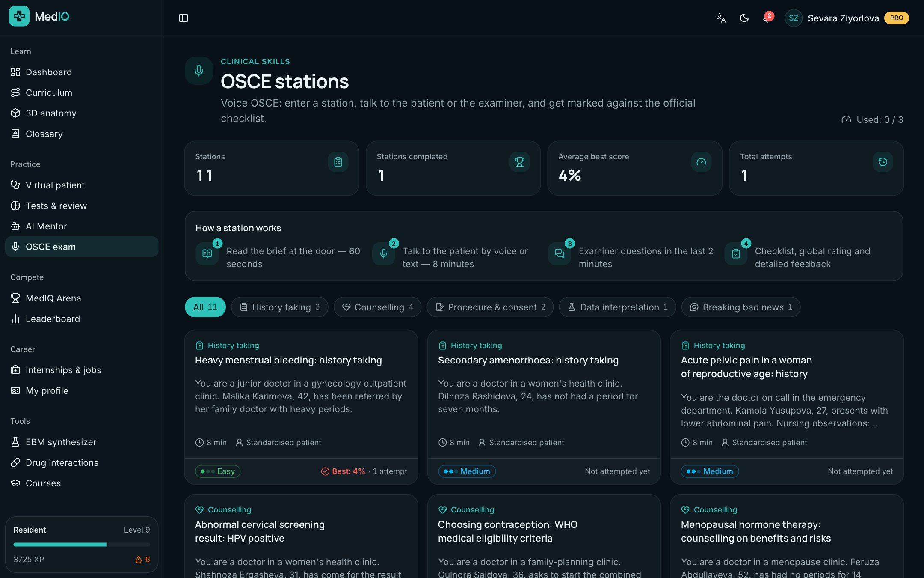Open Dashboard in sidebar

pyautogui.click(x=82, y=72)
